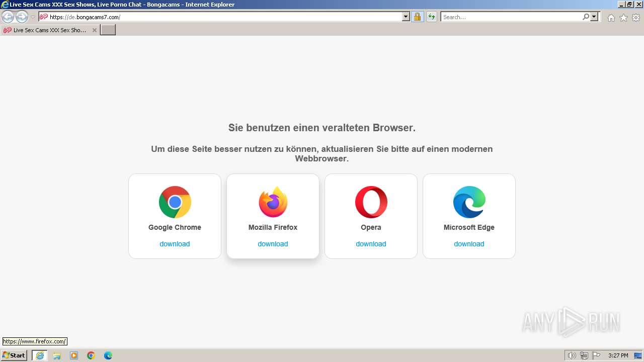Go forward with the browser Forward arrow

coord(22,17)
